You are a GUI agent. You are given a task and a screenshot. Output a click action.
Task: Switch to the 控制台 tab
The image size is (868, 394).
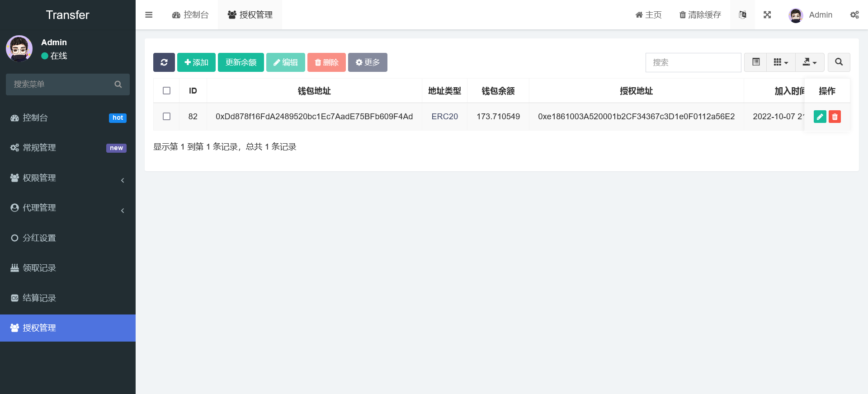(x=190, y=15)
